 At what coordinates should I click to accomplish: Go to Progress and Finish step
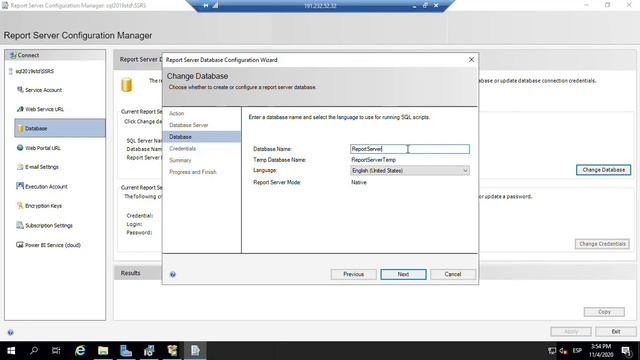pos(193,172)
